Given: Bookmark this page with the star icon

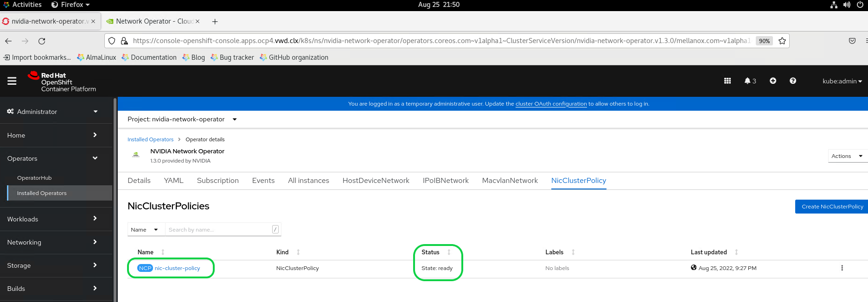Looking at the screenshot, I should 782,41.
